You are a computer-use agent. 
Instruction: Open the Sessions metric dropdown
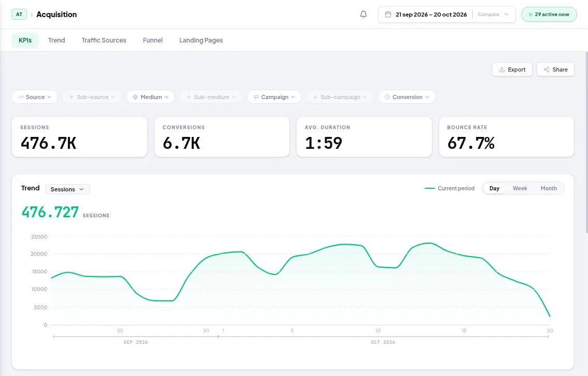[x=67, y=189]
